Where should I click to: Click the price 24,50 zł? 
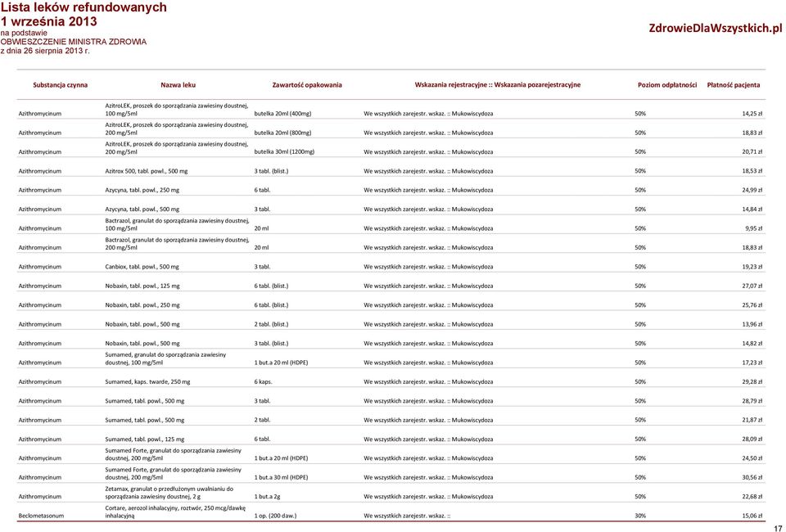(752, 458)
